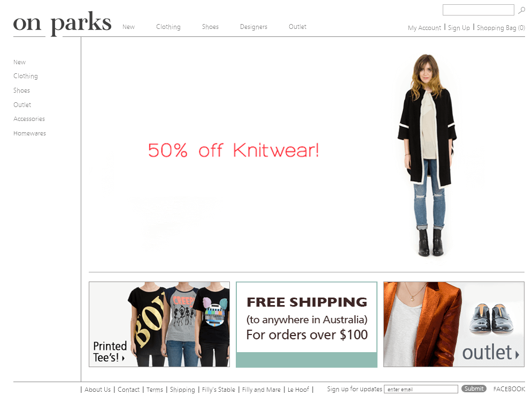Screen dimensions: 532x403
Task: Click the search magnifier icon
Action: click(521, 10)
